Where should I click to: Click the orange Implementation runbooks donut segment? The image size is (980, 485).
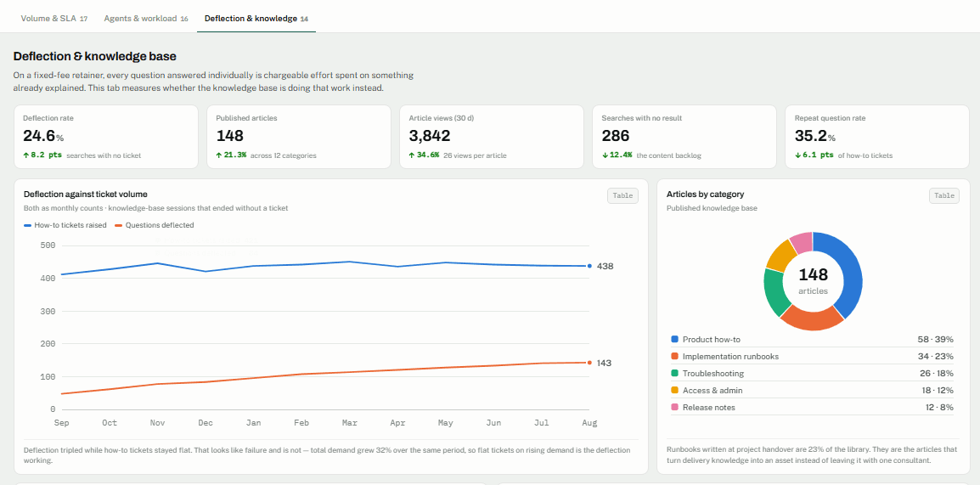coord(812,319)
